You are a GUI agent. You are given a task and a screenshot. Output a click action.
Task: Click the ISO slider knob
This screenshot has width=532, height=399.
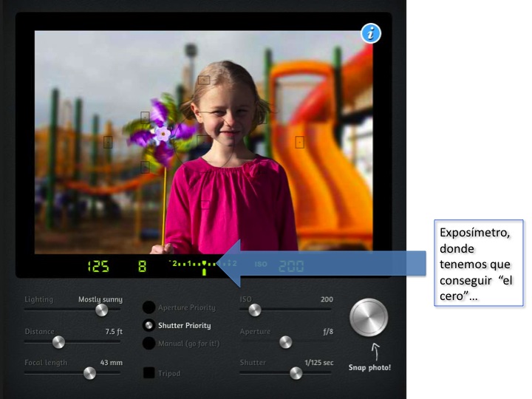(255, 310)
